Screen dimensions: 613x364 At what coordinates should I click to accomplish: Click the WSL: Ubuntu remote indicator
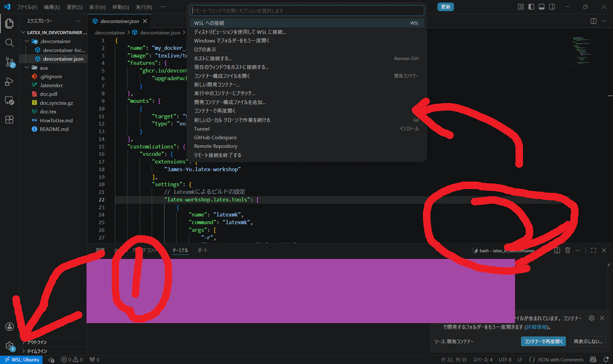coord(21,360)
